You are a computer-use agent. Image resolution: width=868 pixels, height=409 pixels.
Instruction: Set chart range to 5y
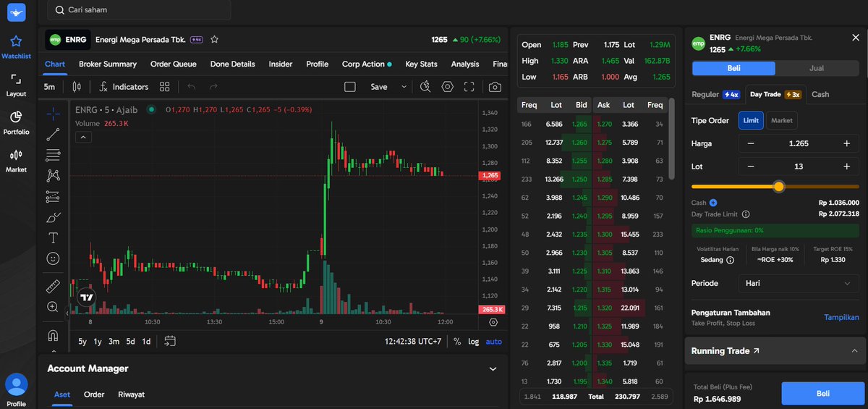pos(82,342)
